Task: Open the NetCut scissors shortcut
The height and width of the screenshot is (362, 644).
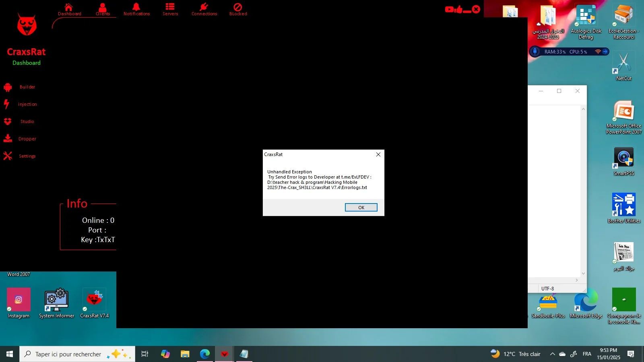Action: click(x=624, y=66)
